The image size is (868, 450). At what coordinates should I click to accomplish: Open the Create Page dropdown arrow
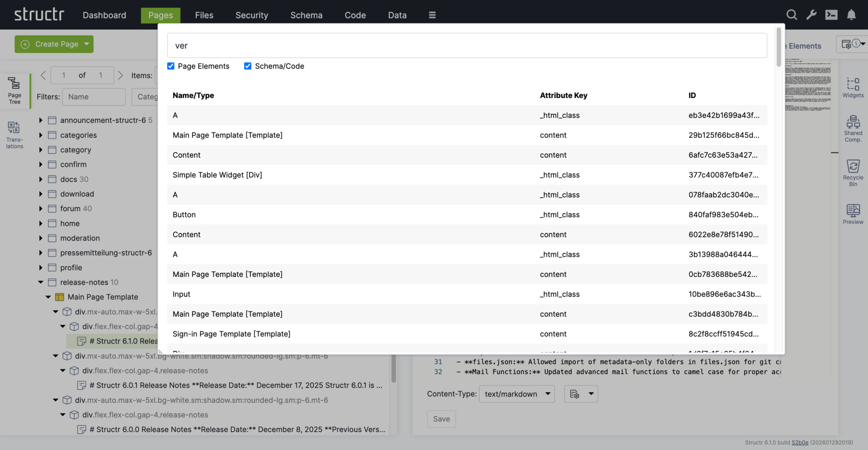[x=86, y=44]
